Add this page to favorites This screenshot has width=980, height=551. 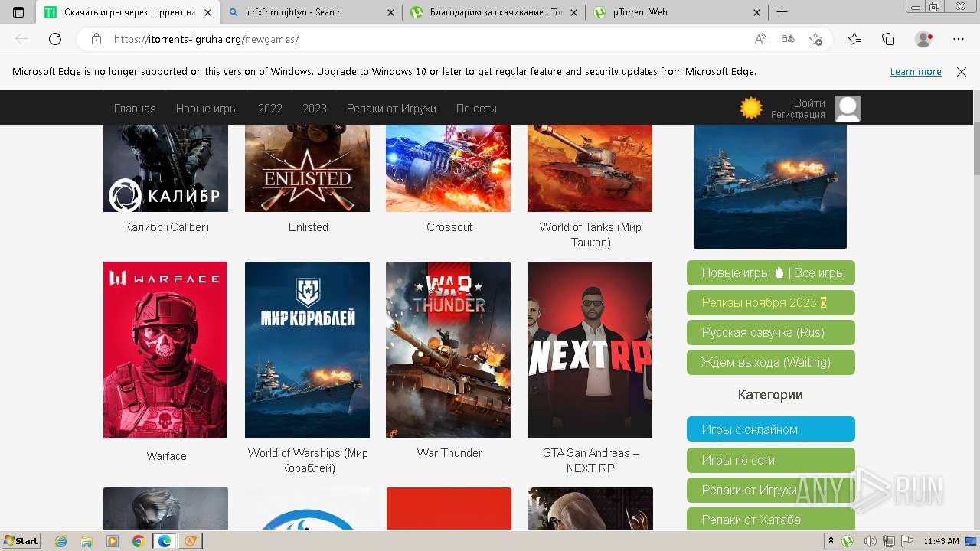[x=816, y=39]
